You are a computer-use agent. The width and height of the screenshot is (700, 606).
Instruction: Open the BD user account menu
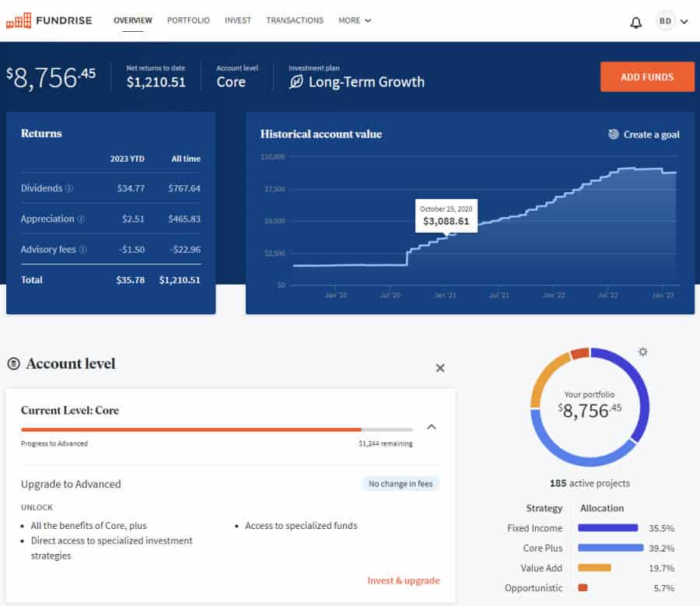(673, 22)
